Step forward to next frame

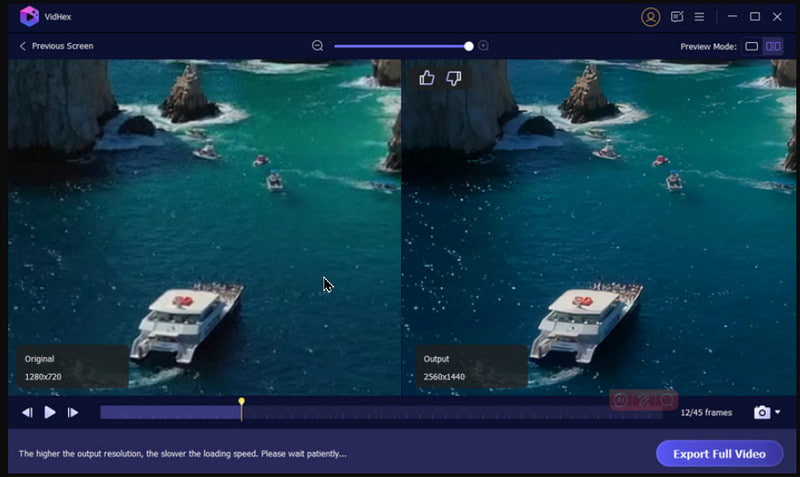pyautogui.click(x=73, y=412)
